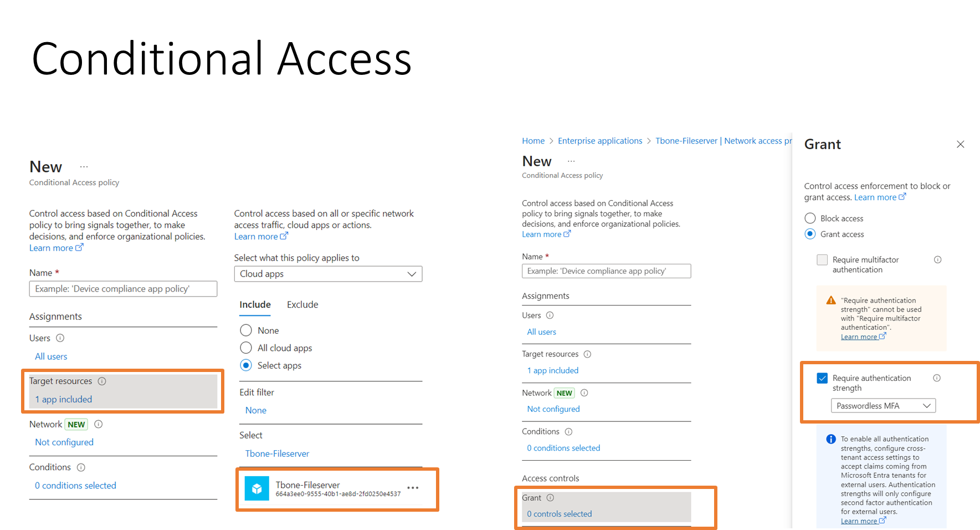This screenshot has height=530, width=980.
Task: Uncheck Require authentication strength
Action: [822, 378]
